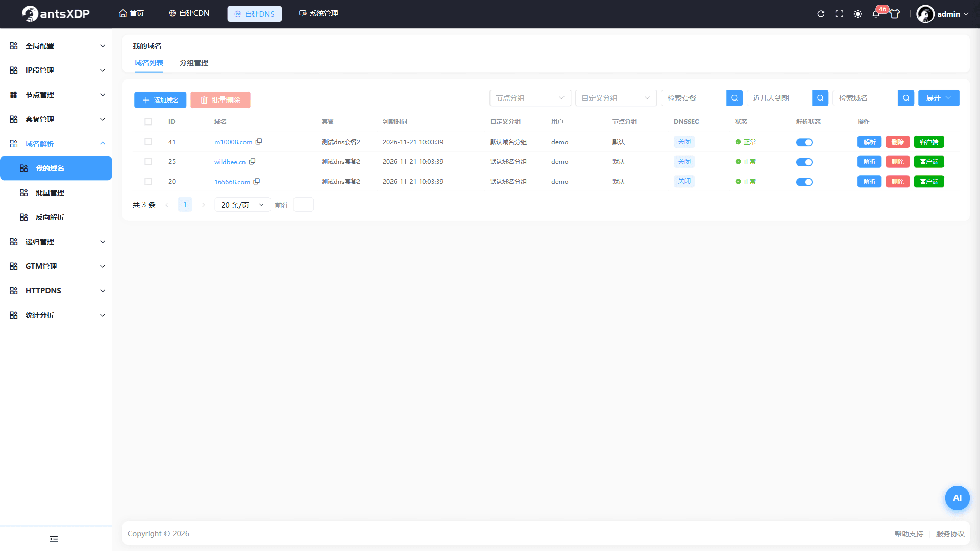Open the wildbee.cn domain link
This screenshot has height=551, width=980.
point(230,162)
